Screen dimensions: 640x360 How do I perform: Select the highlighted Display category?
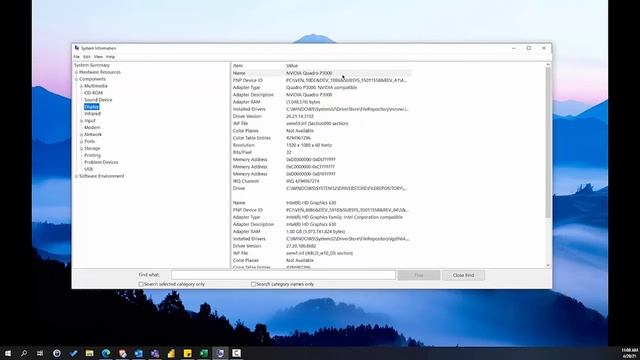[x=91, y=107]
